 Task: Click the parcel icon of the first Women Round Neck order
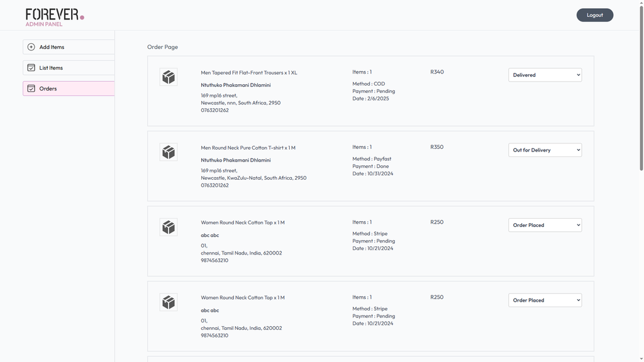tap(169, 227)
